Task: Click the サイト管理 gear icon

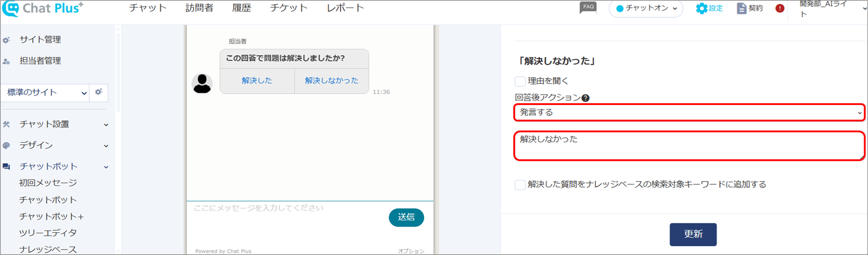Action: pyautogui.click(x=6, y=40)
